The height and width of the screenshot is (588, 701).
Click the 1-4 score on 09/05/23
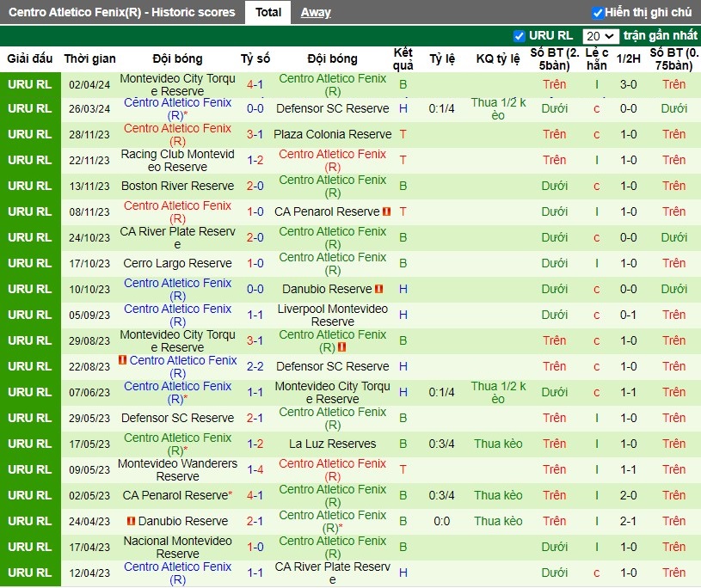tap(255, 469)
